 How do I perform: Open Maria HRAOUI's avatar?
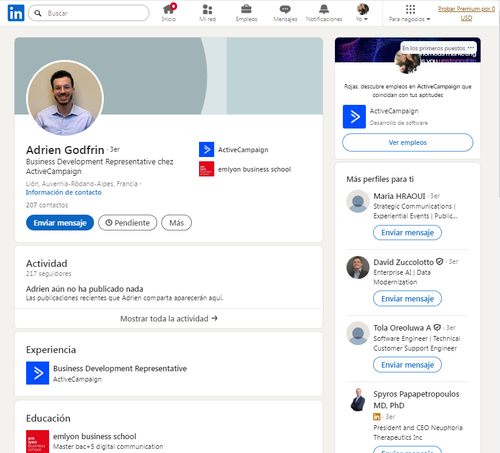(x=358, y=201)
